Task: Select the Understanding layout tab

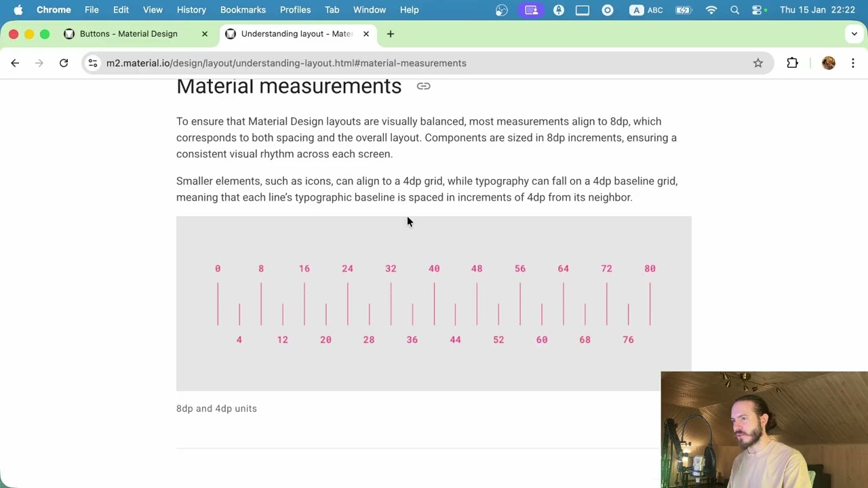Action: 298,34
